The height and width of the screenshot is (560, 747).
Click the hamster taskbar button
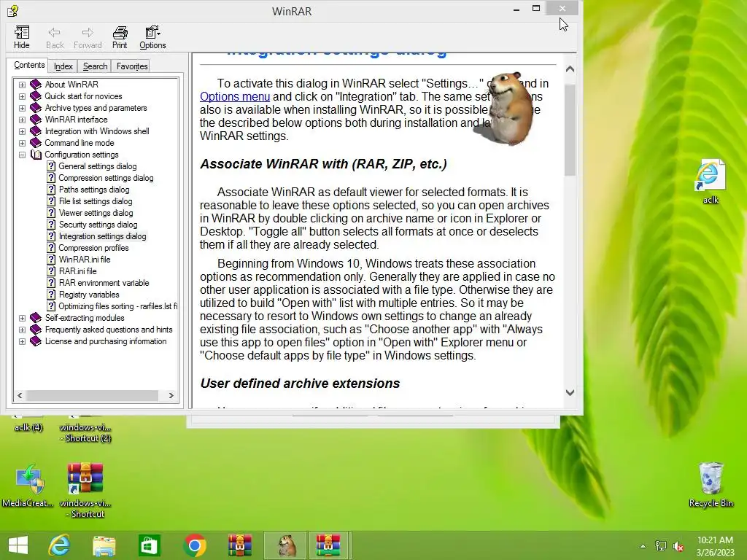pyautogui.click(x=285, y=545)
